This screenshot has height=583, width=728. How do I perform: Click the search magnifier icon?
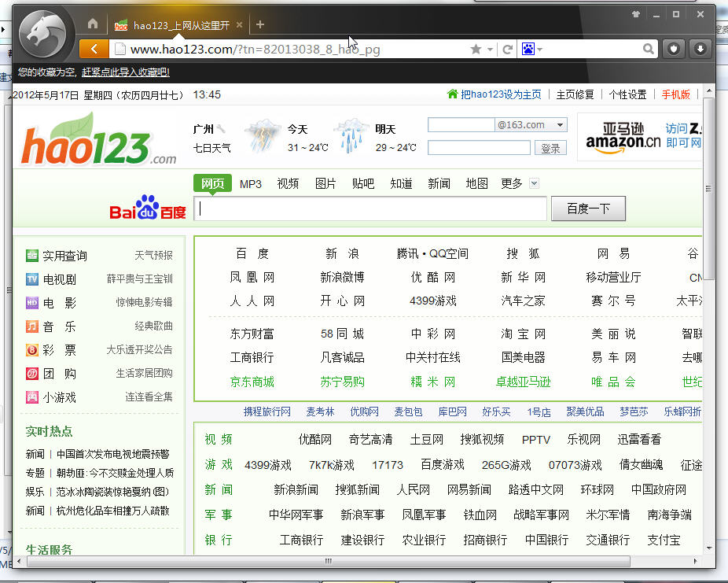pos(649,50)
